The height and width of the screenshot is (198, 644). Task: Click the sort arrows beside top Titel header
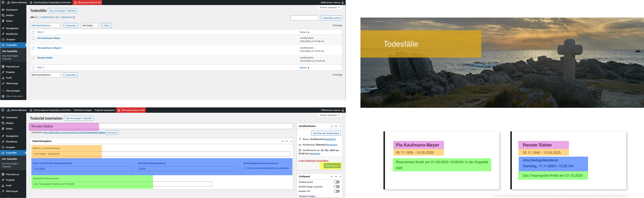[43, 32]
